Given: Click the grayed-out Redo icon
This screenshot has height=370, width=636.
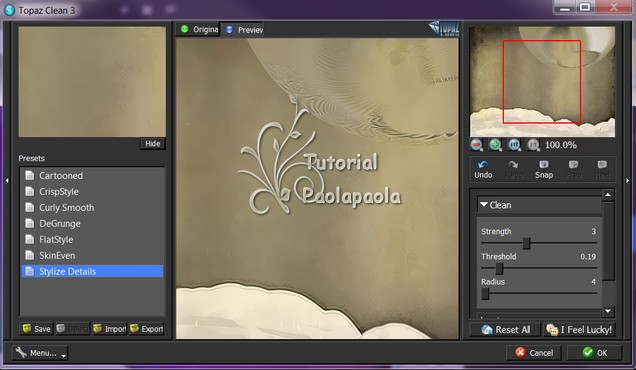Looking at the screenshot, I should pos(514,170).
